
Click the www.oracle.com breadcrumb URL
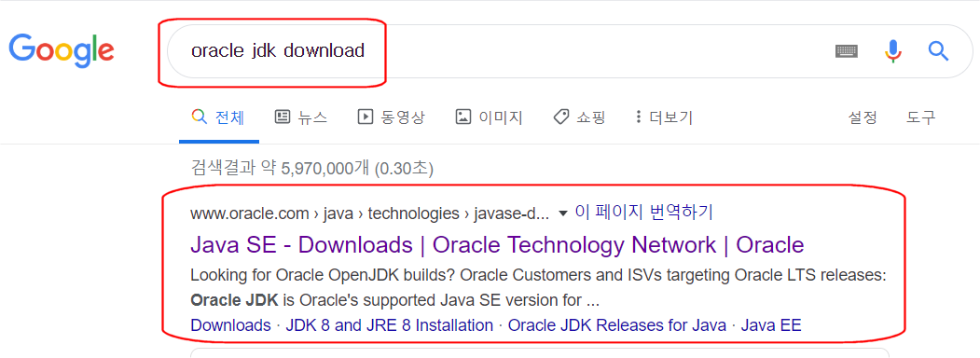pyautogui.click(x=369, y=213)
